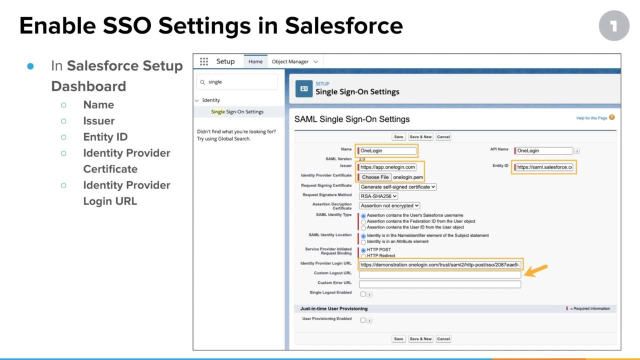Open the Help for this Page link
This screenshot has height=360, width=640.
[x=591, y=118]
